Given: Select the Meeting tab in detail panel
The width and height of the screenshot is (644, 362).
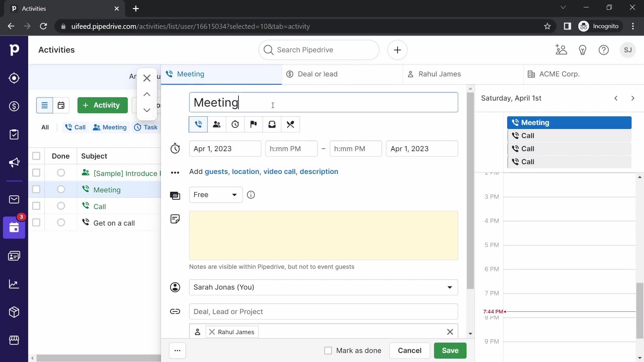Looking at the screenshot, I should [221, 74].
